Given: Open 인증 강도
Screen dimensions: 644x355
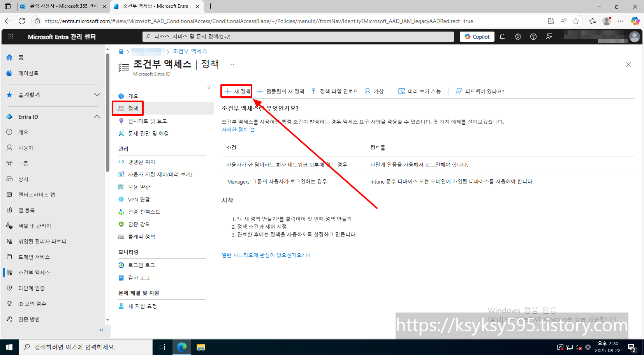Looking at the screenshot, I should click(139, 224).
